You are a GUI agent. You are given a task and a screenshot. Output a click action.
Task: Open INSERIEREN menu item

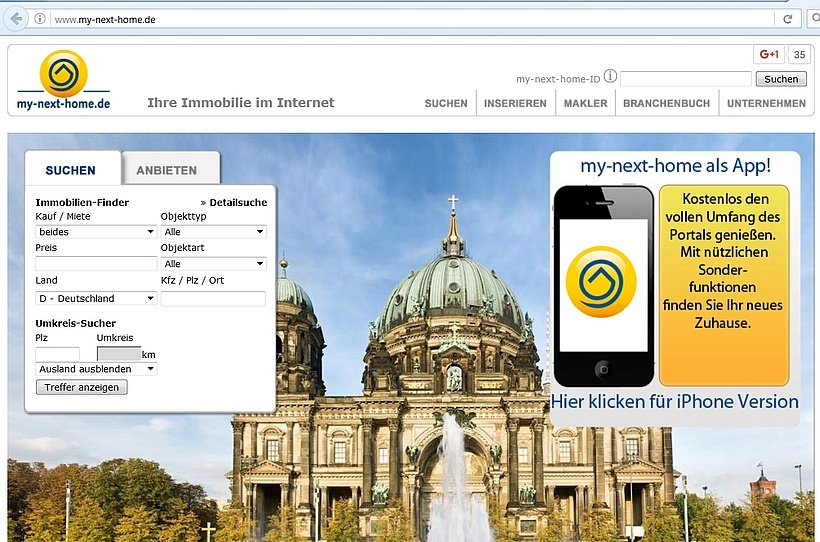coord(515,104)
